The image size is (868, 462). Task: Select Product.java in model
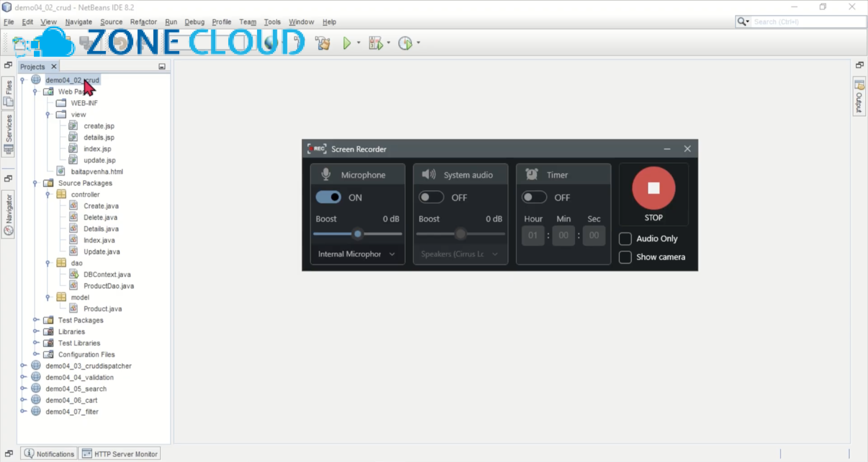[x=102, y=309]
